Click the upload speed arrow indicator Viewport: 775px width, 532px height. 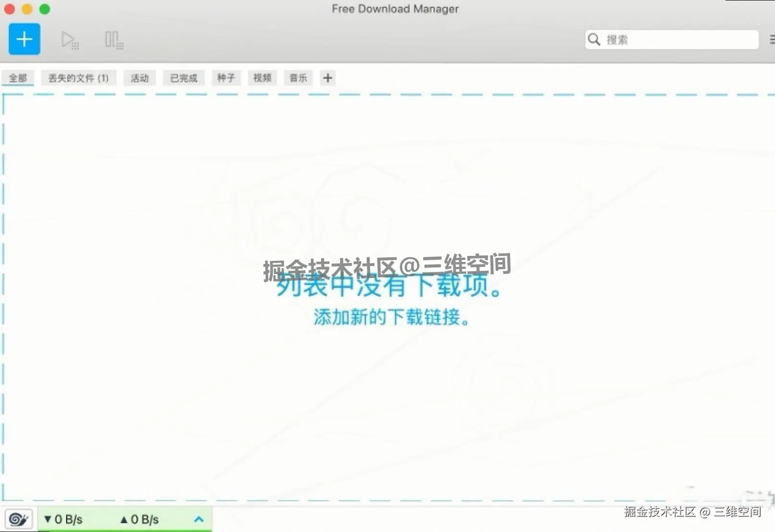point(124,519)
